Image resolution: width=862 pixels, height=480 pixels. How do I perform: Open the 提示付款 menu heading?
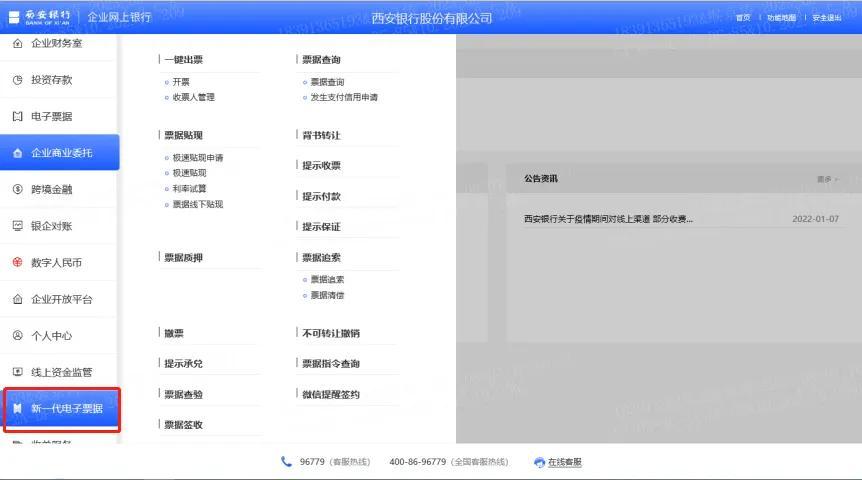pos(322,196)
